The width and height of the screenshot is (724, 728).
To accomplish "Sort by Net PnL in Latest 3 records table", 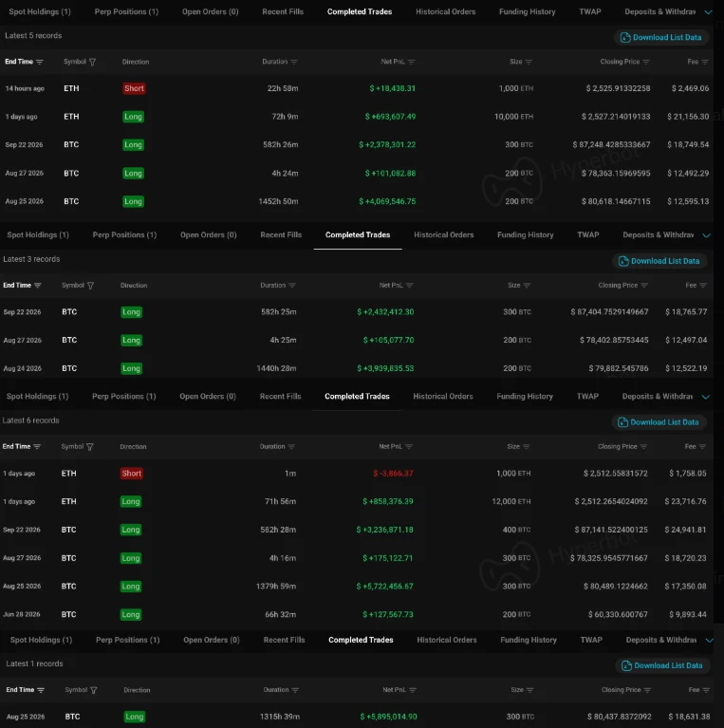I will pyautogui.click(x=409, y=286).
